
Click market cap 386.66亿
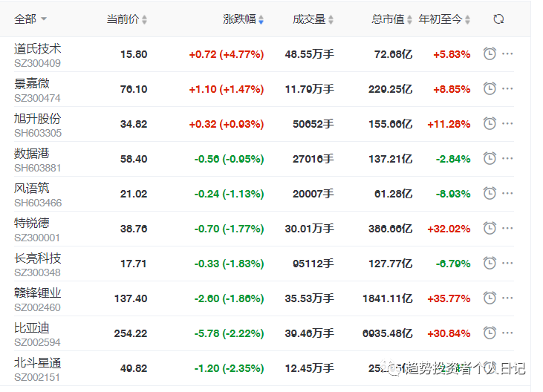[390, 229]
